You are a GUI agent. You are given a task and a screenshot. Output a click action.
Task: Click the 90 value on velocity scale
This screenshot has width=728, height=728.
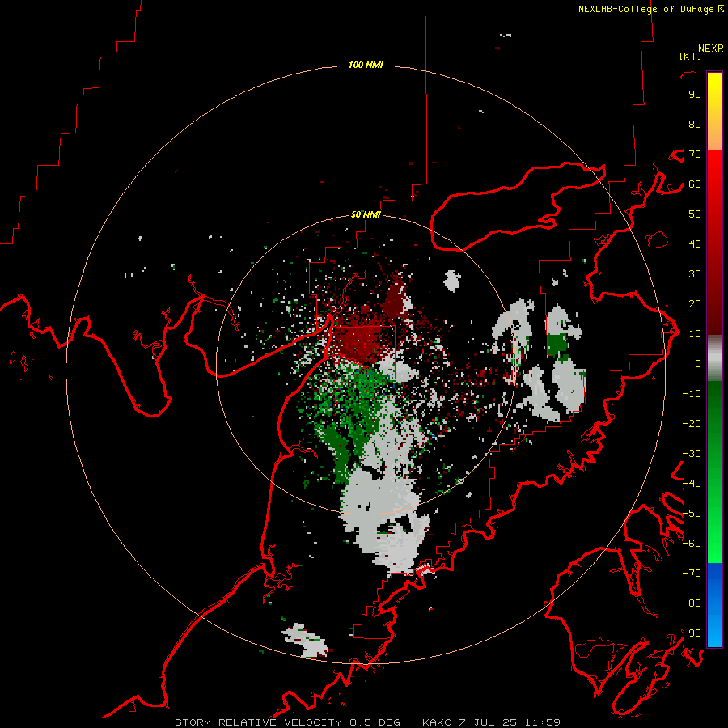[695, 95]
